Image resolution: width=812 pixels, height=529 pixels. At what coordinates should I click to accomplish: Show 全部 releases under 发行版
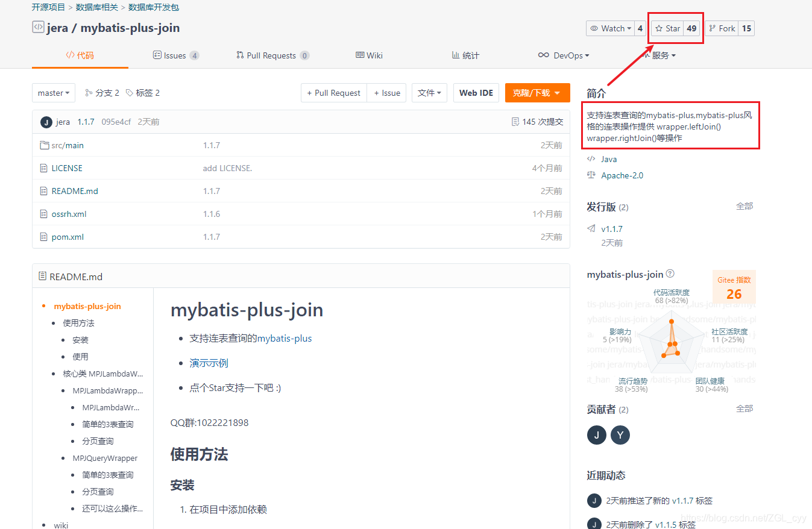744,206
